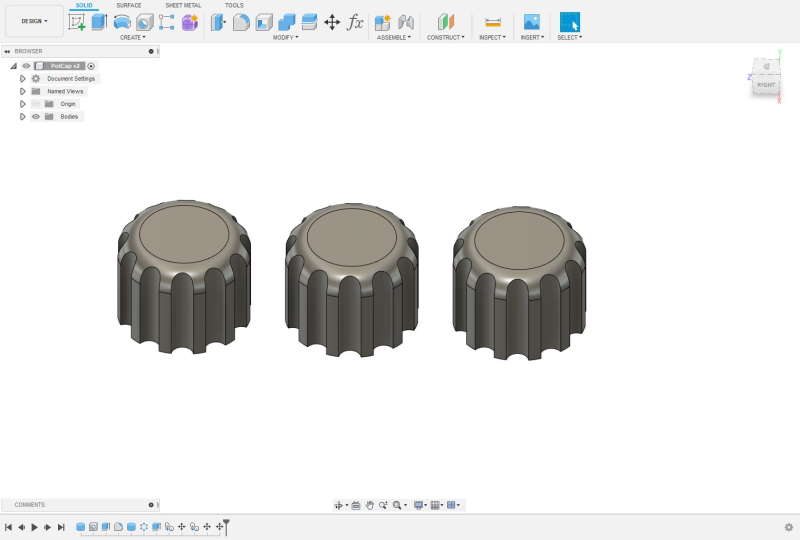Click the New Component icon
The image size is (800, 540).
[383, 22]
